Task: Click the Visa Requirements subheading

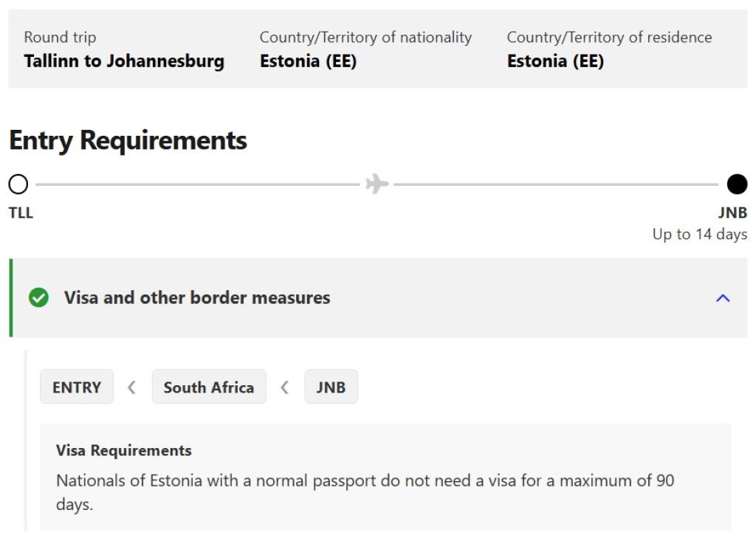Action: click(124, 450)
